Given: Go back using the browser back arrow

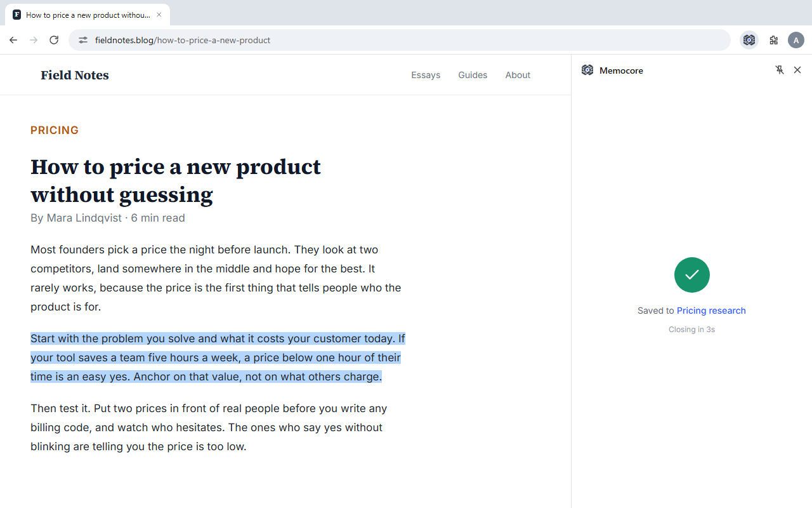Looking at the screenshot, I should coord(13,40).
